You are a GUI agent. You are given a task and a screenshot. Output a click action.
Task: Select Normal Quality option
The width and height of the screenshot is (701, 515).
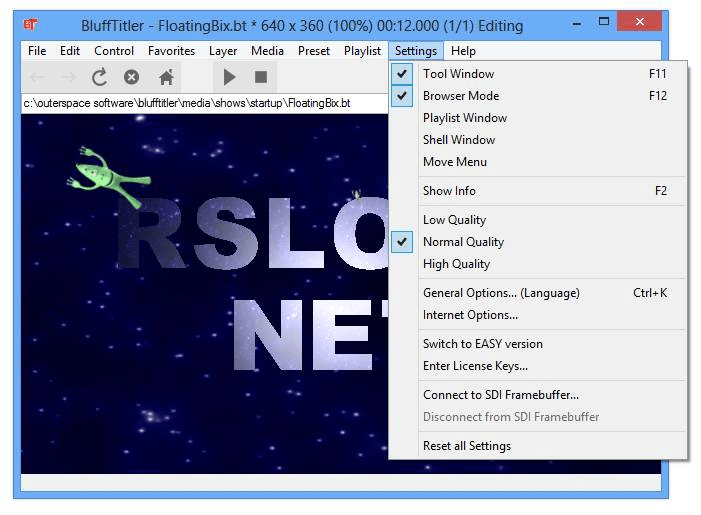coord(538,242)
